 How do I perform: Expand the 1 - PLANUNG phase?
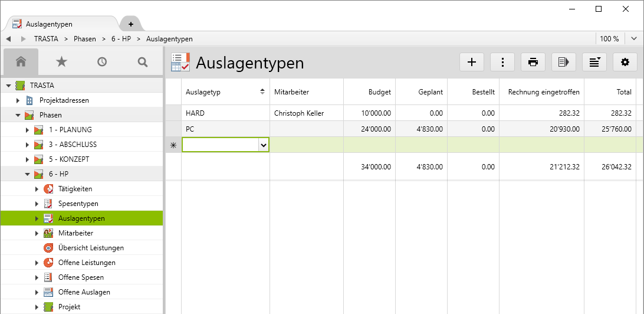pyautogui.click(x=27, y=130)
